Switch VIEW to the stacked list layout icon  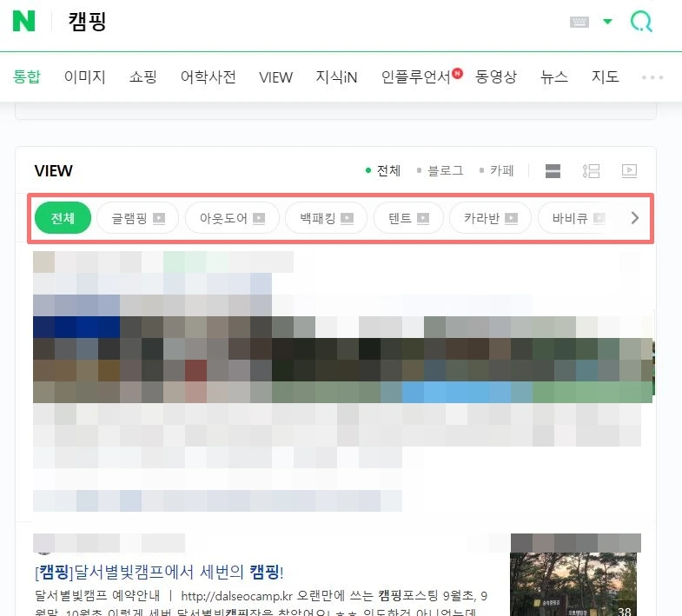pyautogui.click(x=553, y=171)
